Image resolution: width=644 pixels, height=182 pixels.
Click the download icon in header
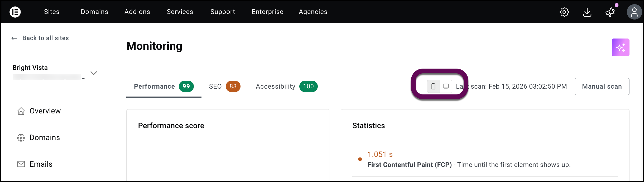point(587,12)
